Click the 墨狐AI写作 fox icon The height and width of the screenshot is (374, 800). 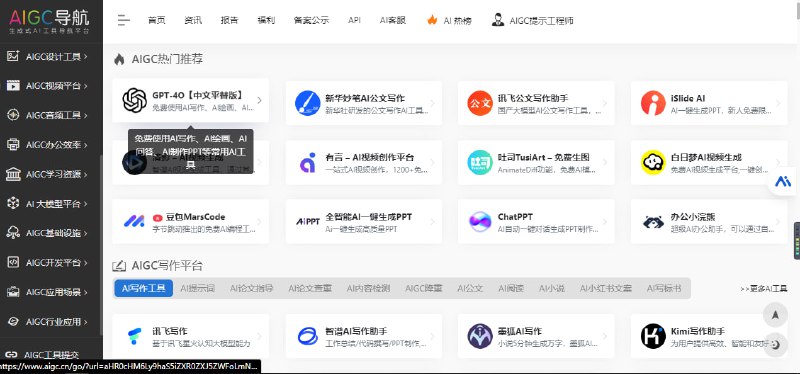[480, 336]
